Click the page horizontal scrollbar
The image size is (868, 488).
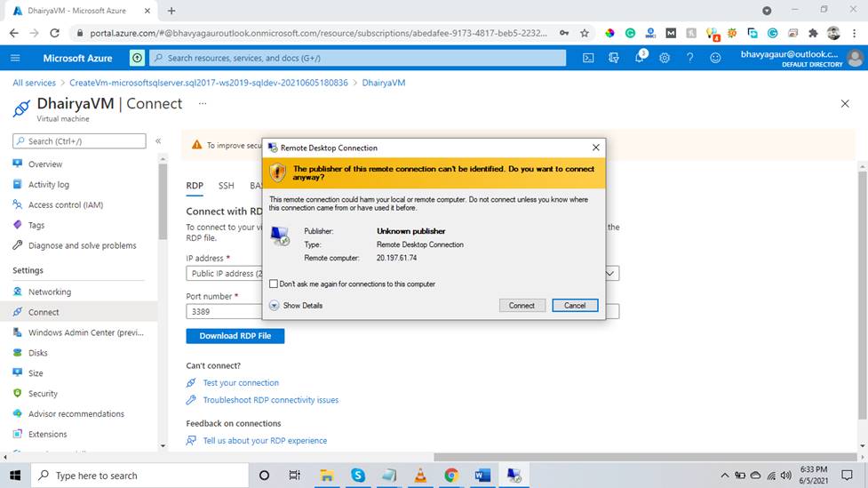tap(646, 457)
